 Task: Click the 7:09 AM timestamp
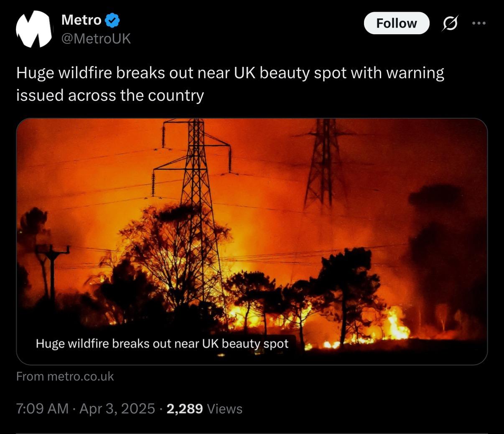click(x=42, y=409)
